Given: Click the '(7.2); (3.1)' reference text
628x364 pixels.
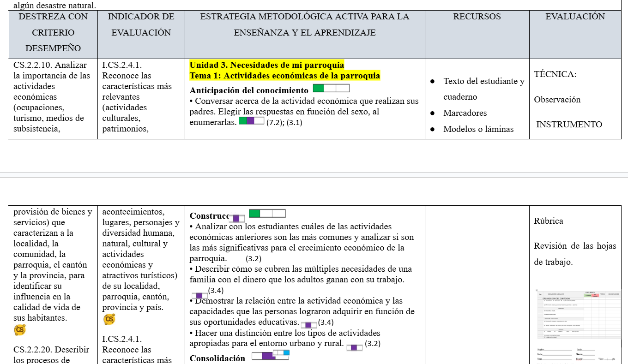Looking at the screenshot, I should coord(284,123).
